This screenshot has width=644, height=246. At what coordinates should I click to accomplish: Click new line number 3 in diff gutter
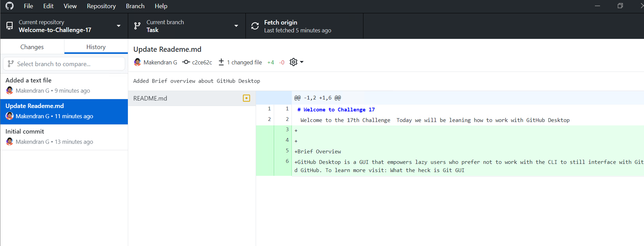[287, 129]
